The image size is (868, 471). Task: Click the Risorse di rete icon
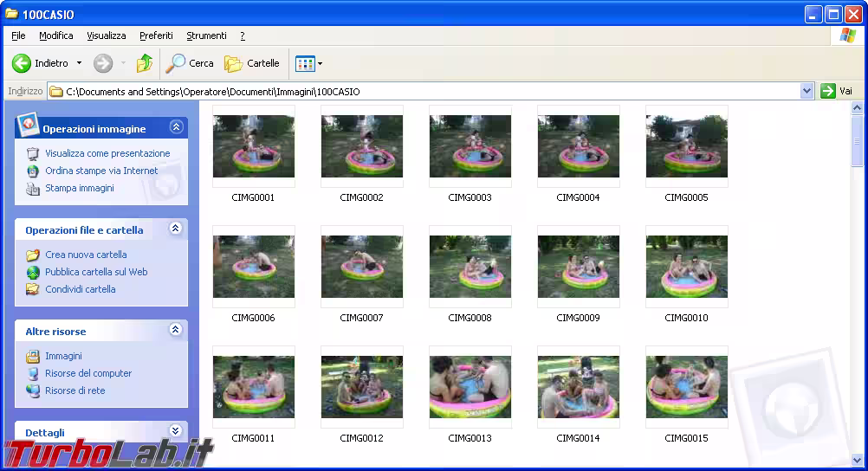[x=33, y=390]
